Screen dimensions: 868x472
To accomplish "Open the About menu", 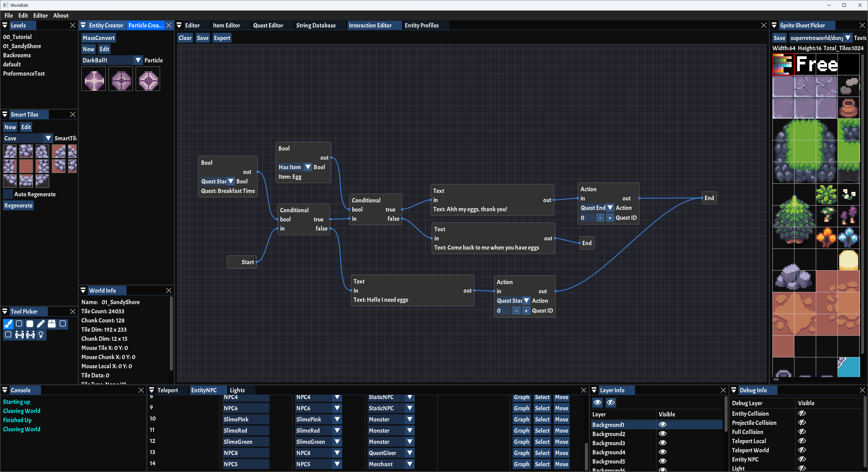I will point(61,16).
